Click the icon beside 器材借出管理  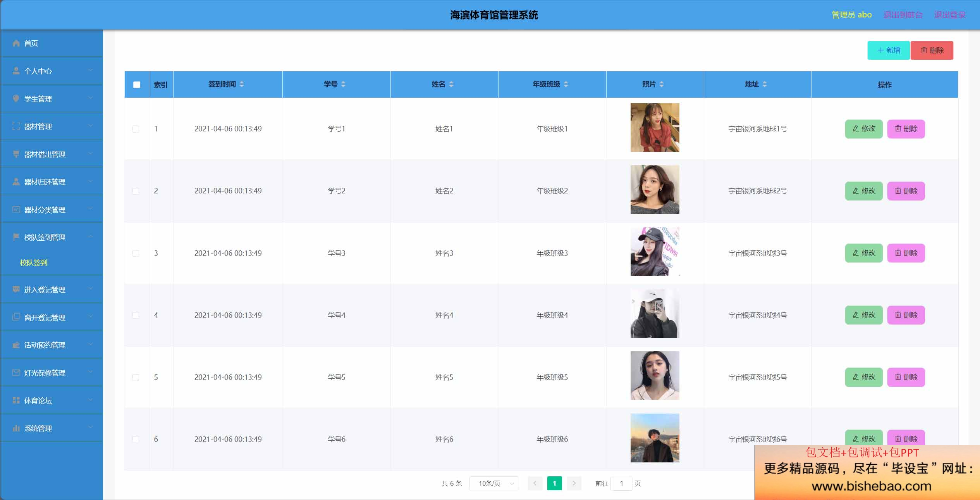tap(16, 154)
